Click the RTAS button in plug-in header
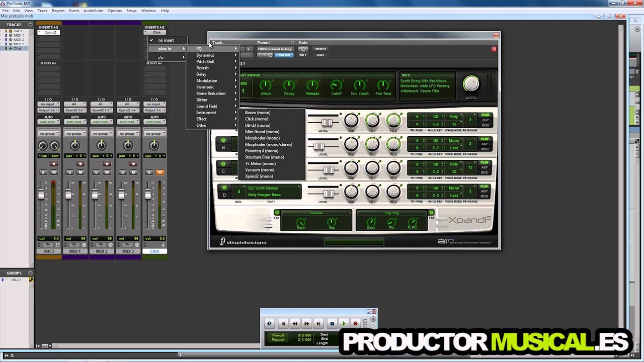The height and width of the screenshot is (362, 644). click(320, 55)
